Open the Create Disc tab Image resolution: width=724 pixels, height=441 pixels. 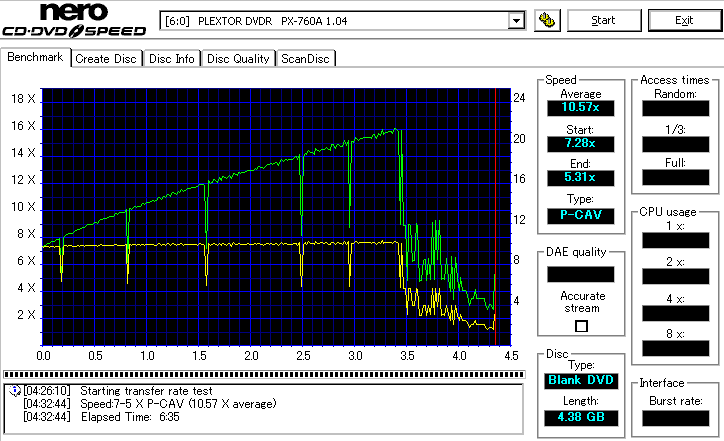tap(106, 59)
